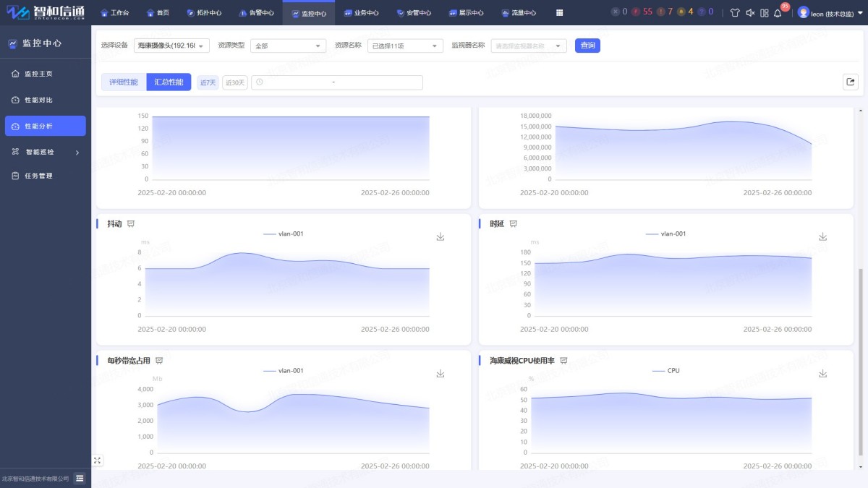Click the date range input field
868x488 pixels.
[337, 82]
